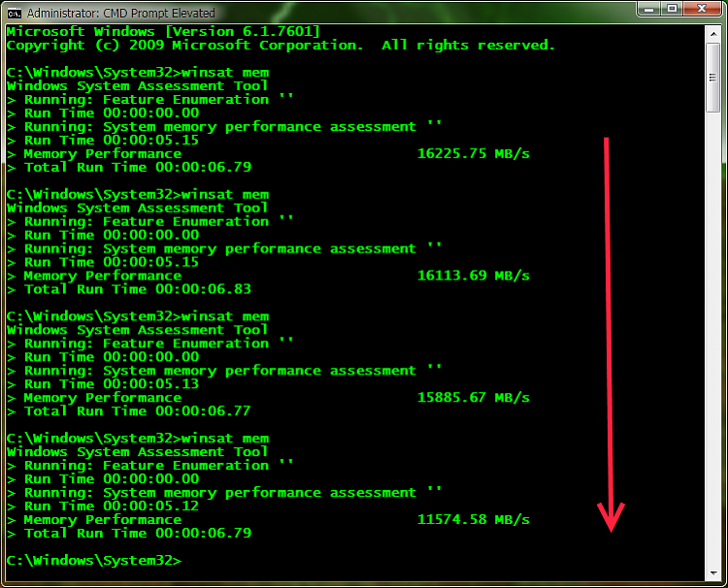The width and height of the screenshot is (728, 588).
Task: Click the '11574.58 MB/s' memory result
Action: click(x=473, y=520)
